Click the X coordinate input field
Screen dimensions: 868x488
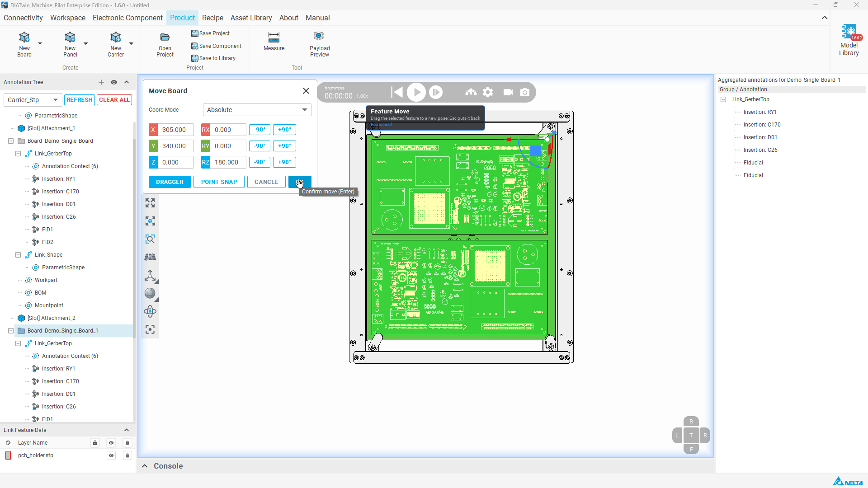tap(176, 130)
